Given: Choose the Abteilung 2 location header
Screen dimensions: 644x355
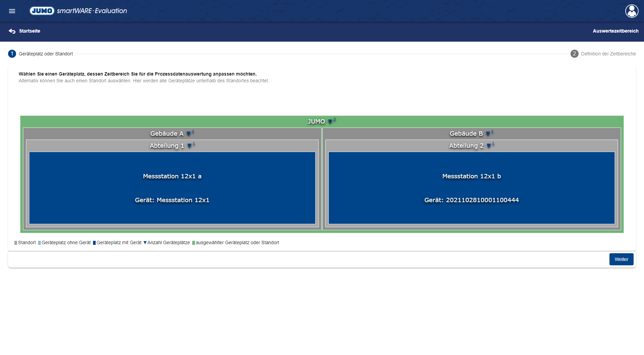Looking at the screenshot, I should pos(466,146).
